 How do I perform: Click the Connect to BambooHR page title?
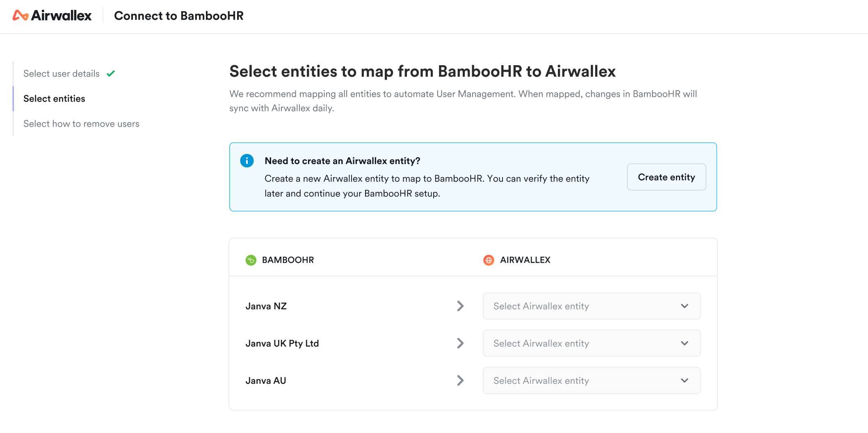178,16
